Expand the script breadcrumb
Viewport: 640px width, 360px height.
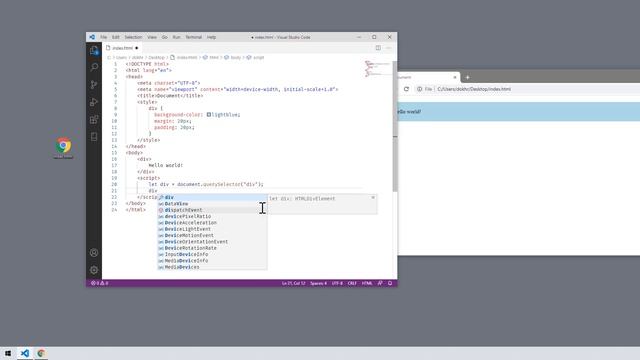255,58
